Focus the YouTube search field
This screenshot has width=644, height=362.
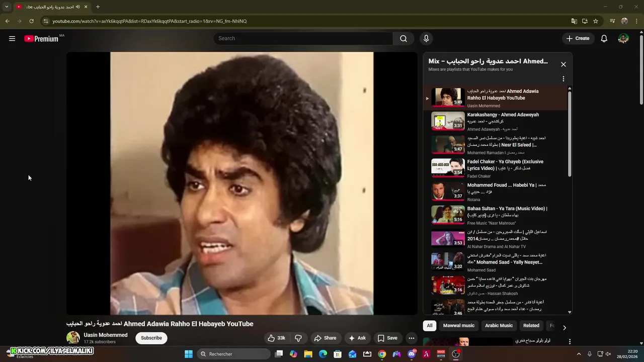pos(303,38)
